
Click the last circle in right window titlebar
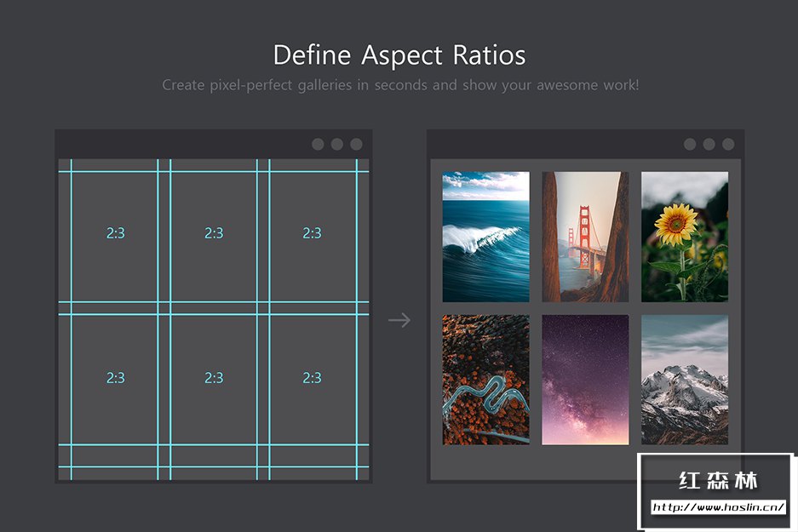(728, 144)
